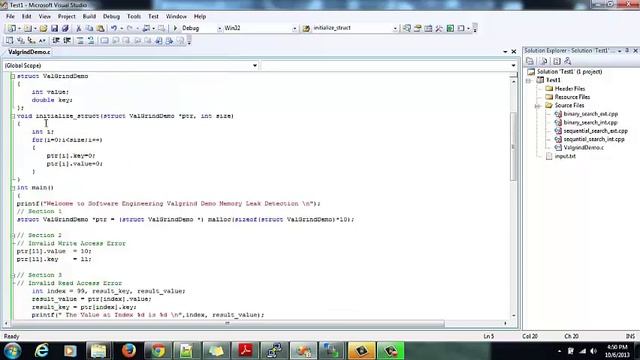Toggle auto-hide pin on the Solution Explorer
The height and width of the screenshot is (360, 640).
click(x=627, y=51)
